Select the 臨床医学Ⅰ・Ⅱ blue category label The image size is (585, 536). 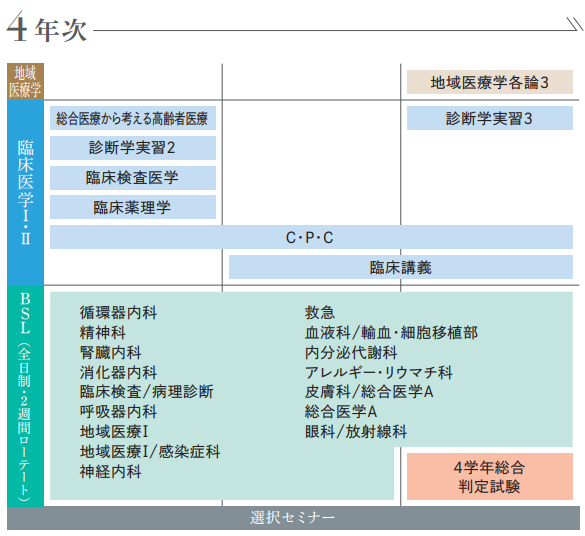pos(25,193)
